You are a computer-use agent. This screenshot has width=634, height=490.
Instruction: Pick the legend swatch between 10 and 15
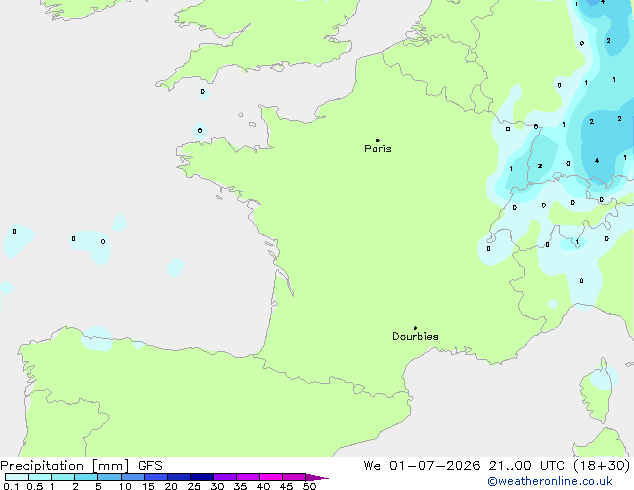point(133,477)
